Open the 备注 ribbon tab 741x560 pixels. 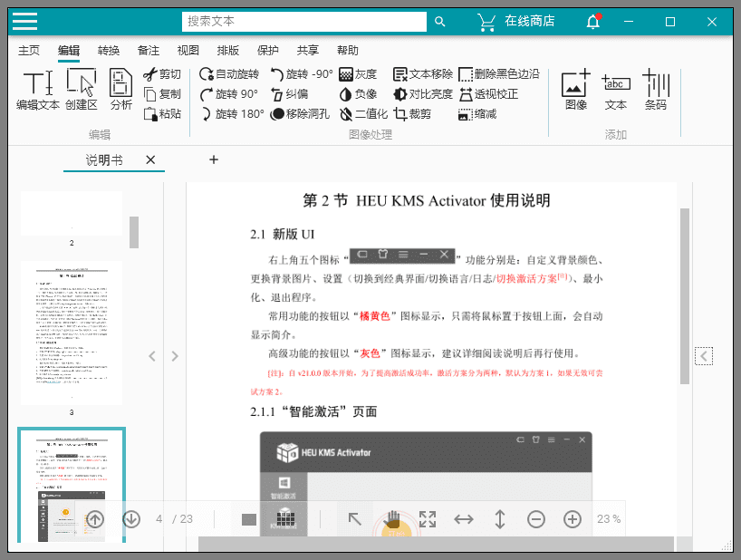point(149,50)
